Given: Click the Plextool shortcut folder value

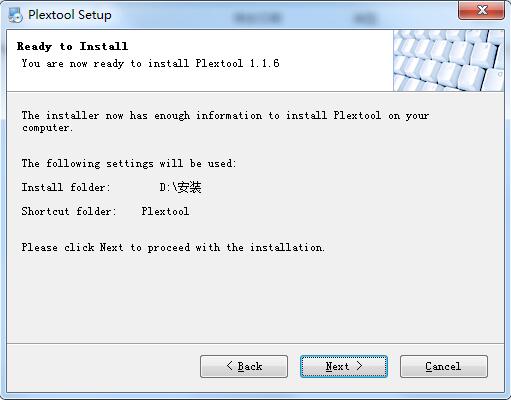Looking at the screenshot, I should click(165, 211).
